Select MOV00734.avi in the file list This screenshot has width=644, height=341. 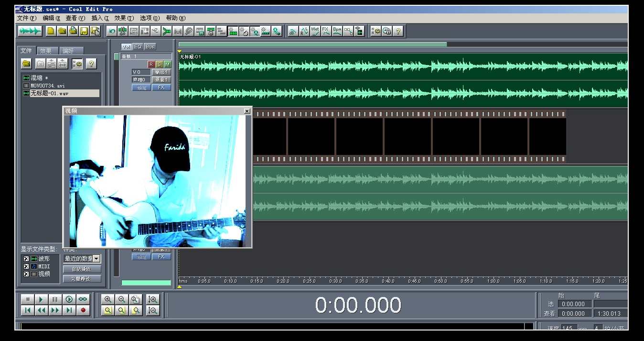(x=43, y=86)
